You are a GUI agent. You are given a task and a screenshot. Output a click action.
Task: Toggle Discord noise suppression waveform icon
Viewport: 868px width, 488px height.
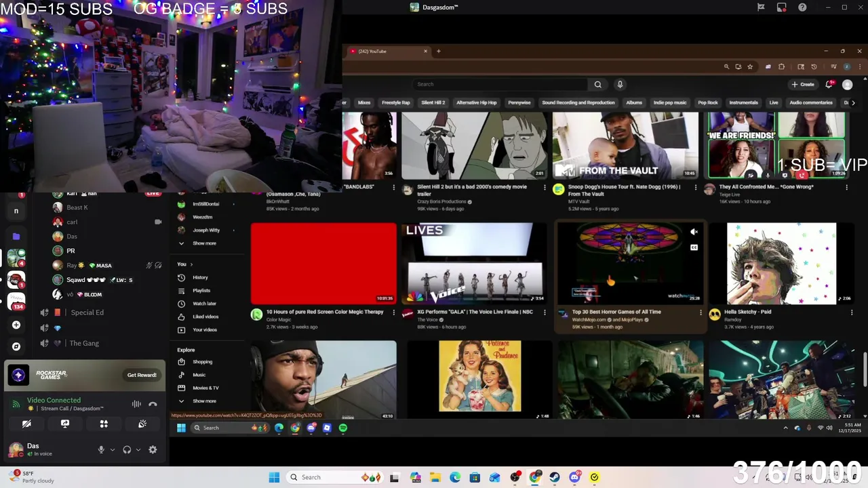point(136,404)
